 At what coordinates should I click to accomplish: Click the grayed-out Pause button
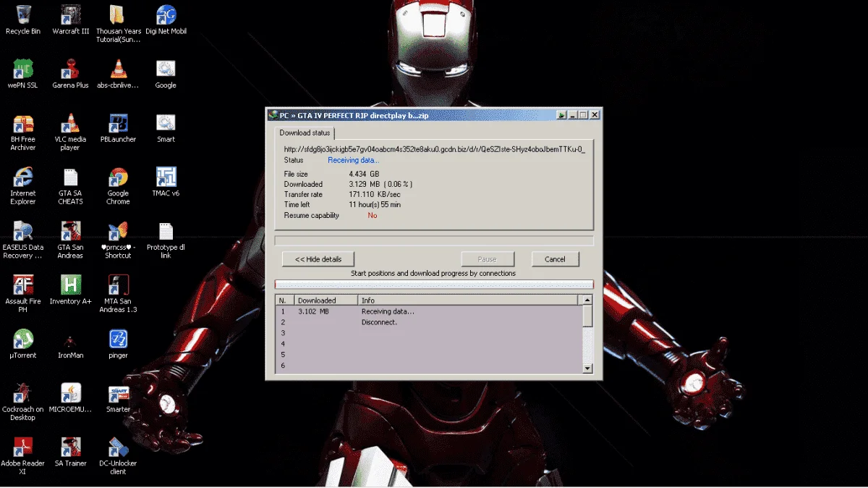point(488,258)
